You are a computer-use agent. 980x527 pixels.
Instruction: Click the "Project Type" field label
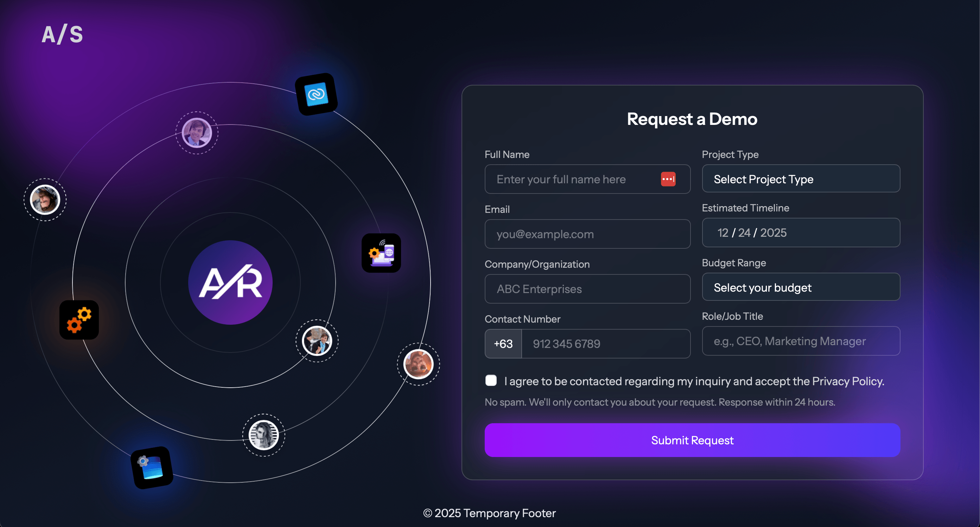coord(730,154)
